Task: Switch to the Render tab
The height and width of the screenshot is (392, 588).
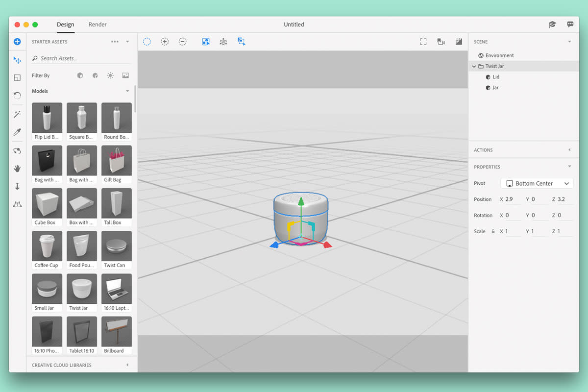Action: pyautogui.click(x=98, y=24)
